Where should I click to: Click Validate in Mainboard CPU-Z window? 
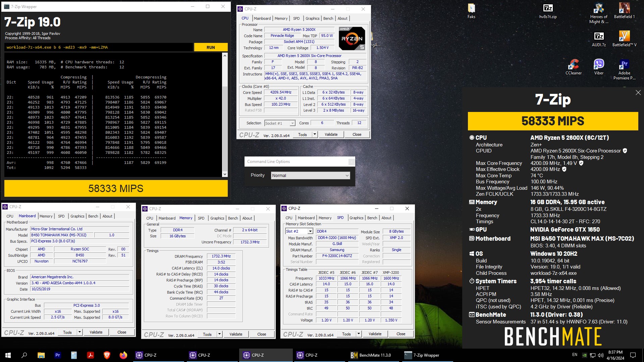click(x=96, y=332)
